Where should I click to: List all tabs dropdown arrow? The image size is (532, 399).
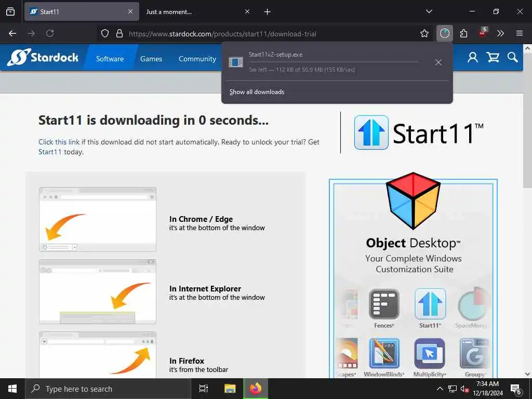tap(429, 11)
